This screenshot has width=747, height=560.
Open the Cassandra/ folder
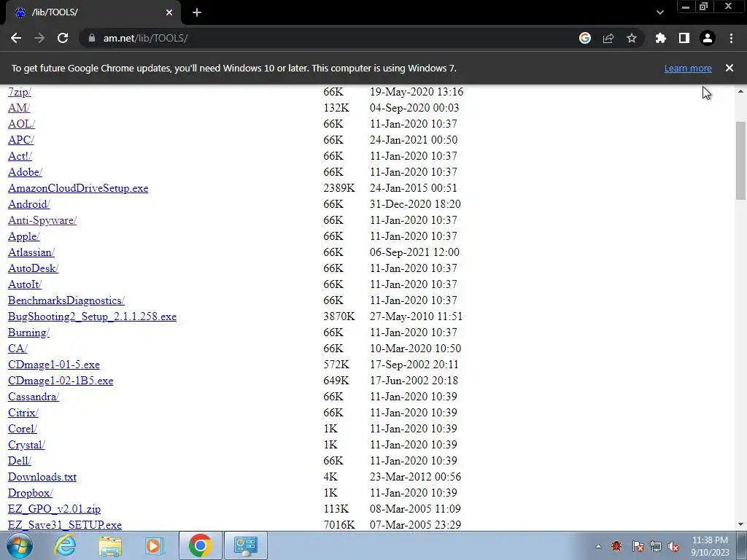(x=34, y=397)
